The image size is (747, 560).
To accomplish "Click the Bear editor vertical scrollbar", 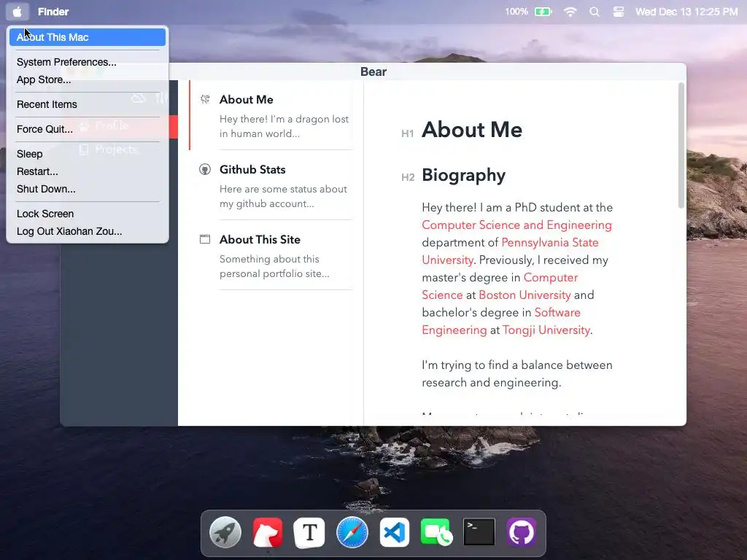I will click(681, 145).
